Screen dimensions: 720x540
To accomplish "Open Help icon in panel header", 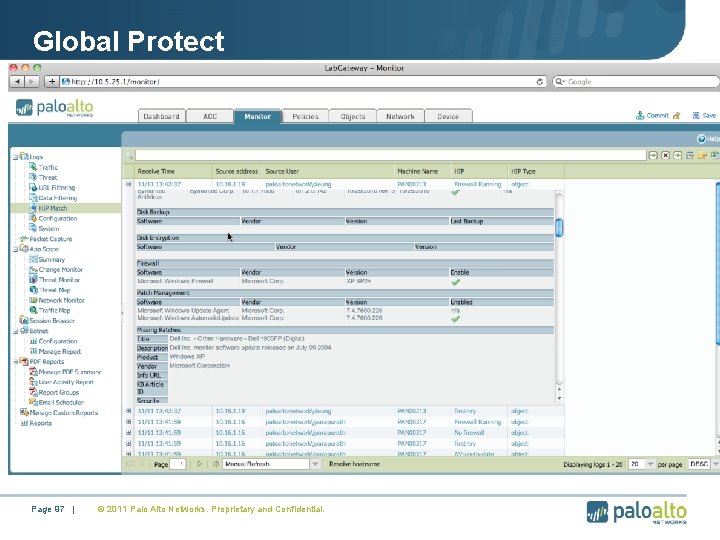I will [701, 139].
